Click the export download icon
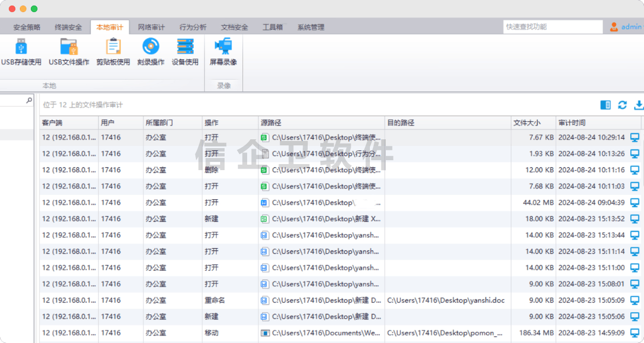This screenshot has width=644, height=343. coord(638,105)
